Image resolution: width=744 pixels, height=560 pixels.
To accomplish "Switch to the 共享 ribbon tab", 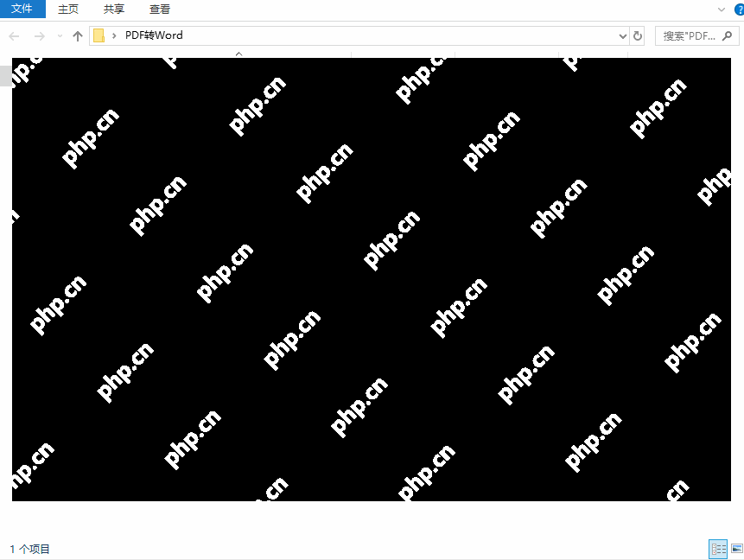I will point(113,10).
